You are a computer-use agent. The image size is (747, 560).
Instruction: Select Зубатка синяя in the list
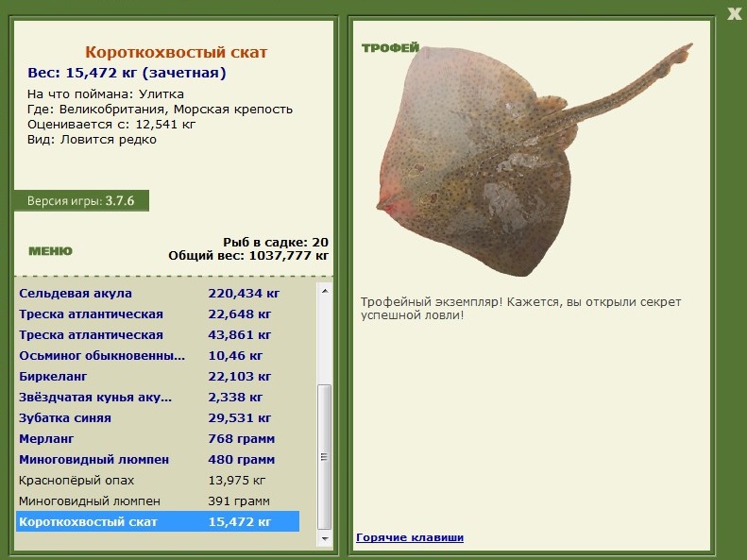tap(65, 418)
